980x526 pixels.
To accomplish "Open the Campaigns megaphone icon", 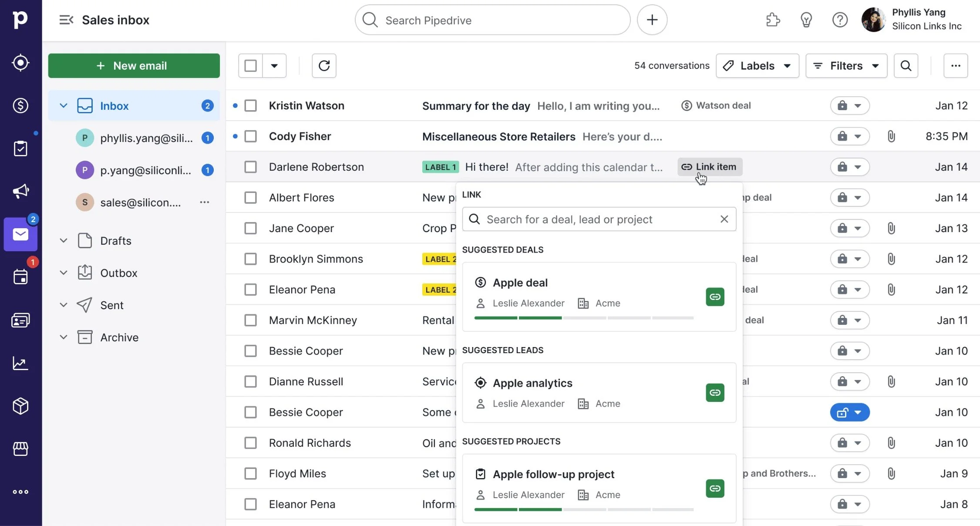I will pos(20,191).
